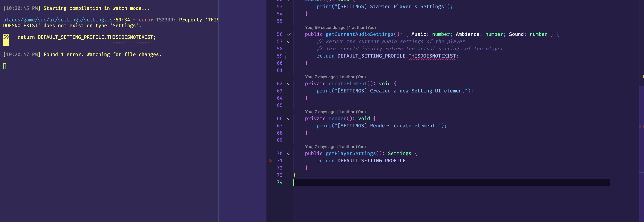Collapse the getPlayerSettings method at line 70
This screenshot has width=644, height=222.
click(289, 153)
